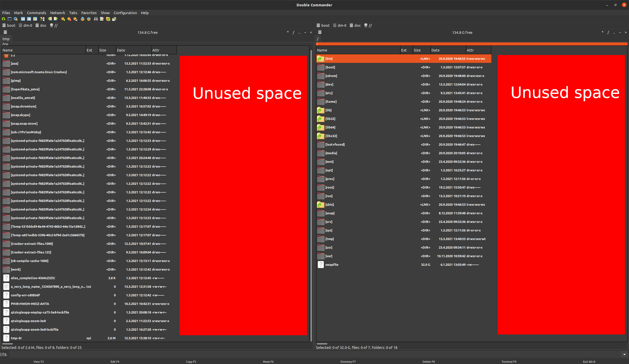Click the bin symlink folder icon
This screenshot has height=364, width=629.
(321, 59)
